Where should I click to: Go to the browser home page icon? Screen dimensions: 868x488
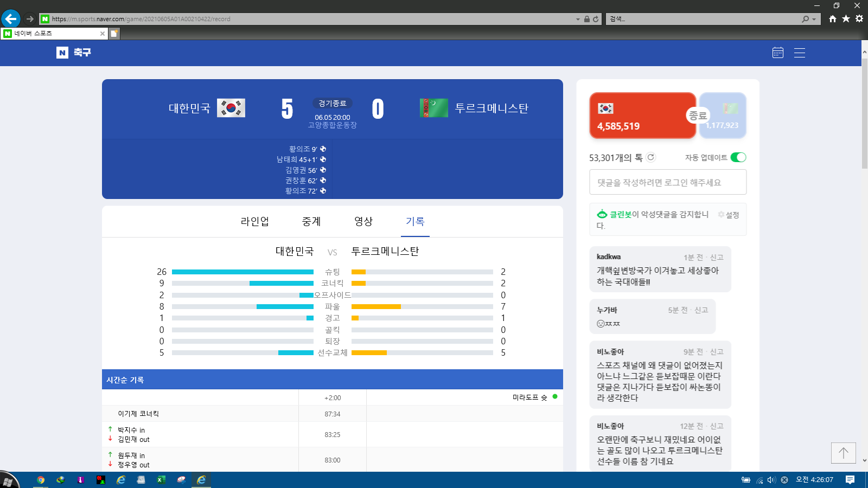[x=833, y=19]
